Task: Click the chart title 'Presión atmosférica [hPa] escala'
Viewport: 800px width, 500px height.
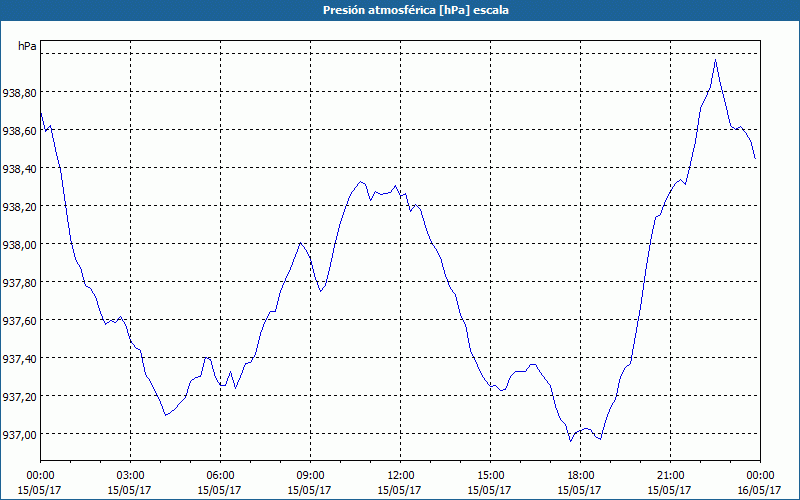Action: tap(400, 10)
